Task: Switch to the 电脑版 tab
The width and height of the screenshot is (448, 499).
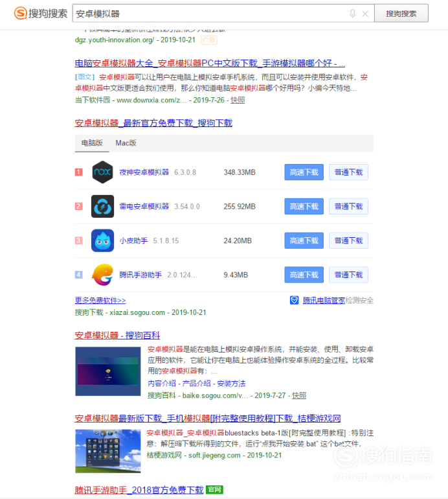Action: click(92, 143)
